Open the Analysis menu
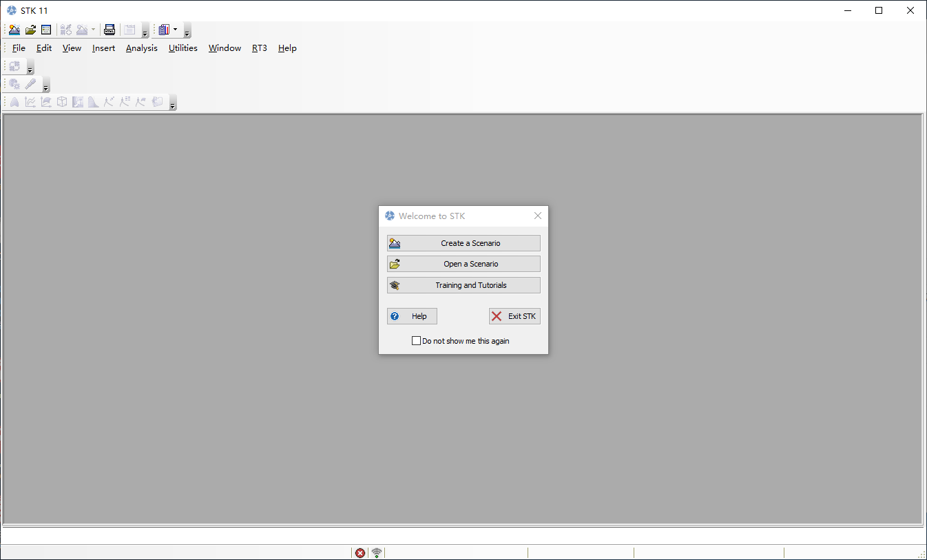This screenshot has height=560, width=927. (x=141, y=48)
